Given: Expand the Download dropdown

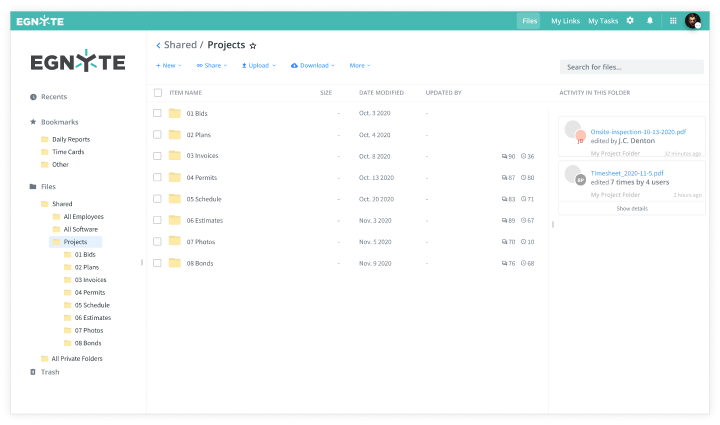Looking at the screenshot, I should coord(312,66).
